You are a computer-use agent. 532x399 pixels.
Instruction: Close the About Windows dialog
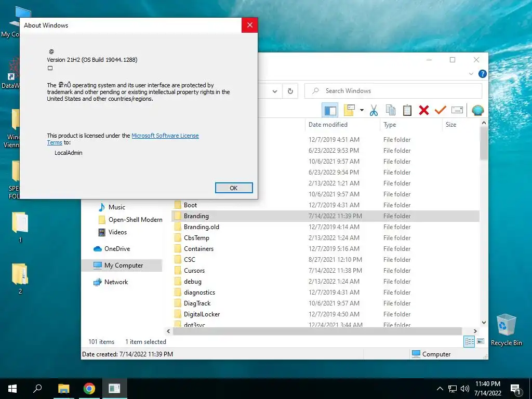pyautogui.click(x=250, y=25)
